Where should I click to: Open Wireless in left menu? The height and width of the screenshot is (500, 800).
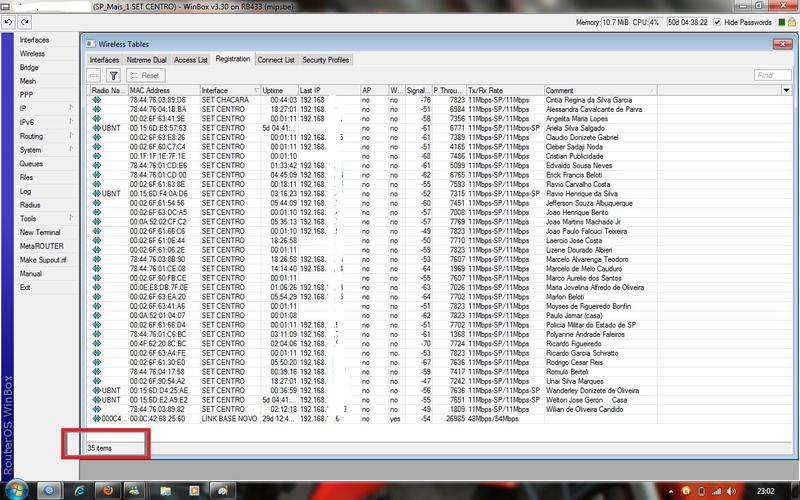point(32,54)
